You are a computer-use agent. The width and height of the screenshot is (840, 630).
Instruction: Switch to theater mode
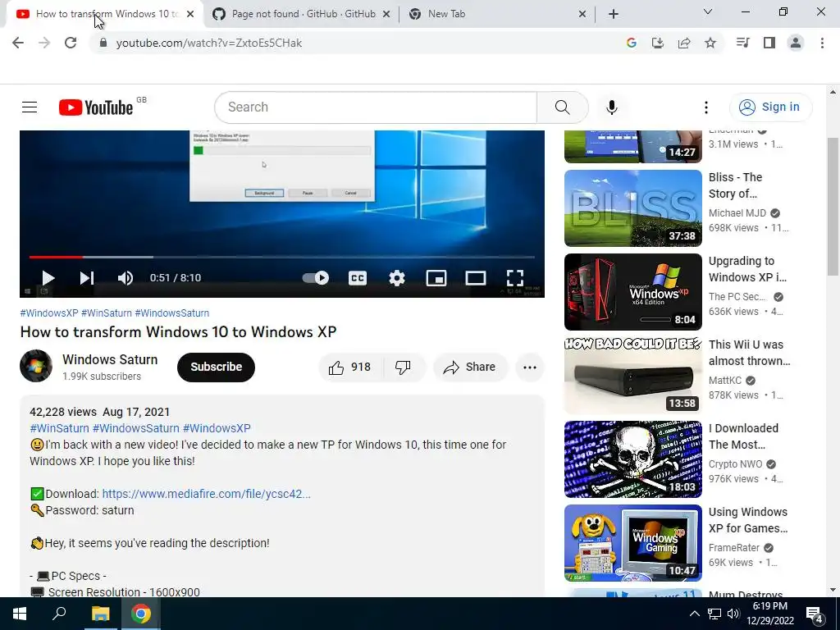476,278
